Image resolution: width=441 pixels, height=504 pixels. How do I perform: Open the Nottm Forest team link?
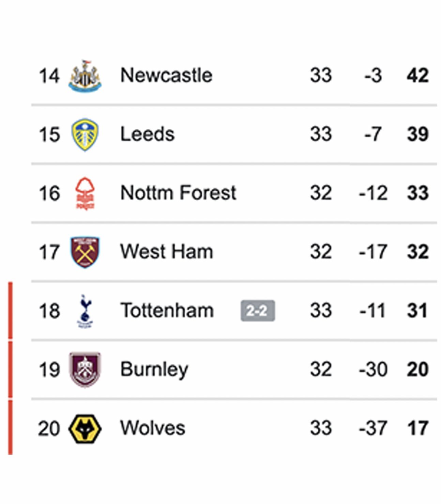[178, 193]
